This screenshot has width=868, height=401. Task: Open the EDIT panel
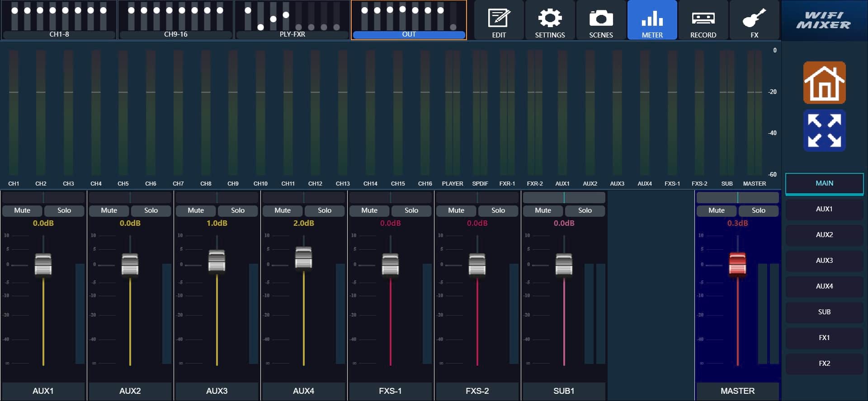coord(499,20)
